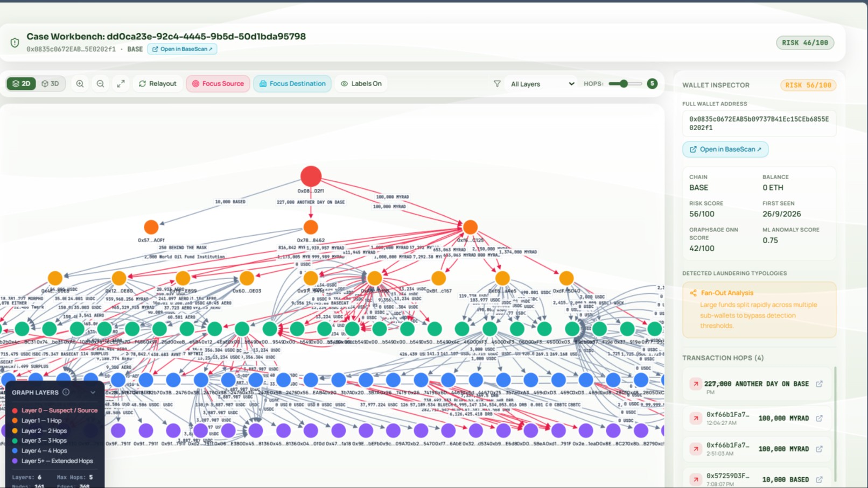The width and height of the screenshot is (868, 488).
Task: Click Open in BaseScan button in Wallet Inspector
Action: [x=725, y=150]
